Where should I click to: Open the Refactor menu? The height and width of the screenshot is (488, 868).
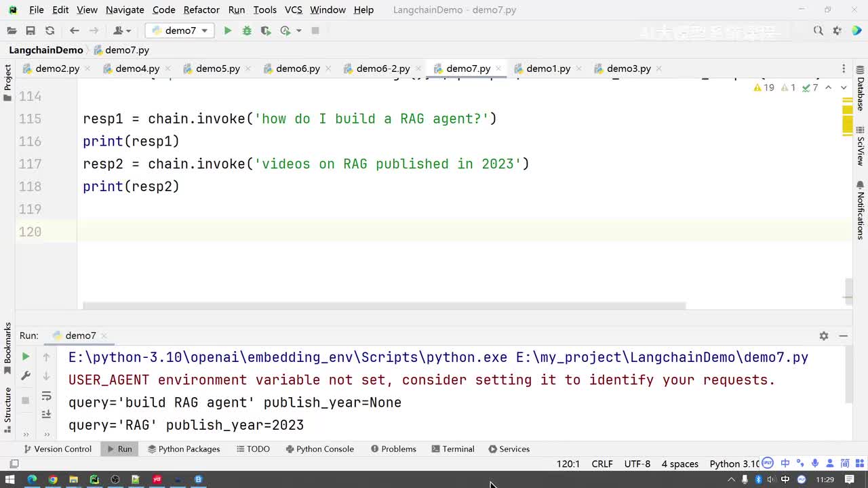(x=201, y=10)
